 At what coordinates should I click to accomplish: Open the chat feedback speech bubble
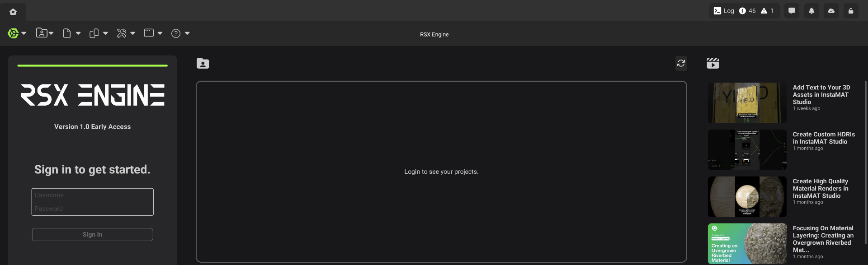792,11
